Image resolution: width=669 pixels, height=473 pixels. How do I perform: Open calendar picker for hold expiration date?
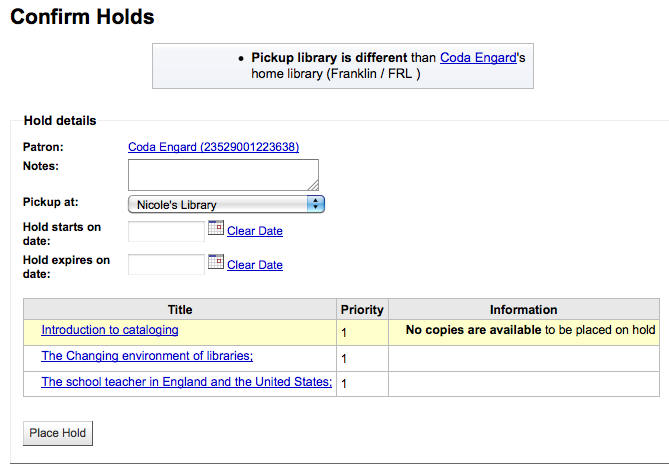[x=216, y=261]
